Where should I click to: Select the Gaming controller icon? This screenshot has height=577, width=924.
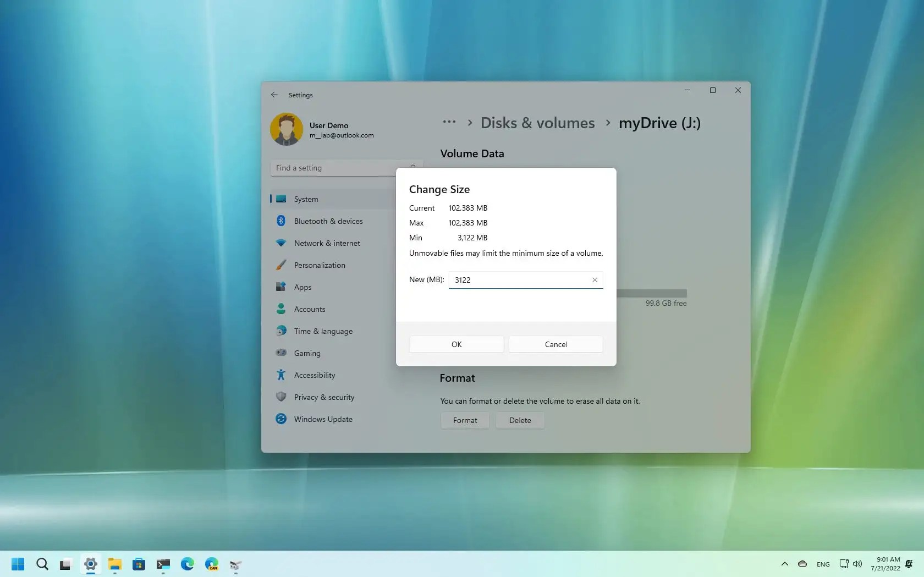[x=281, y=353]
